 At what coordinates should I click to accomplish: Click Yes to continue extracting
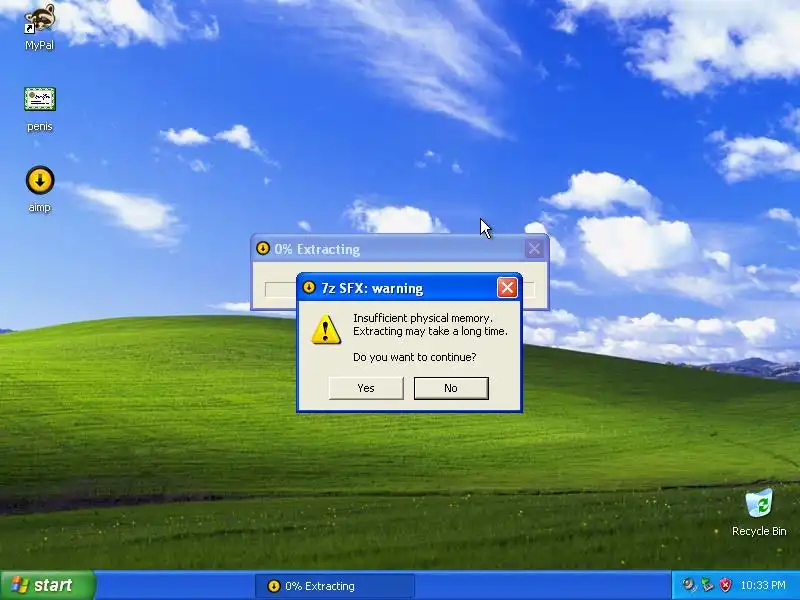point(366,388)
